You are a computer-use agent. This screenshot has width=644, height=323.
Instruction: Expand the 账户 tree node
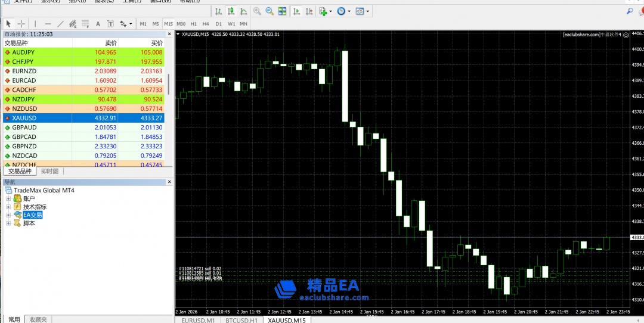(x=8, y=198)
